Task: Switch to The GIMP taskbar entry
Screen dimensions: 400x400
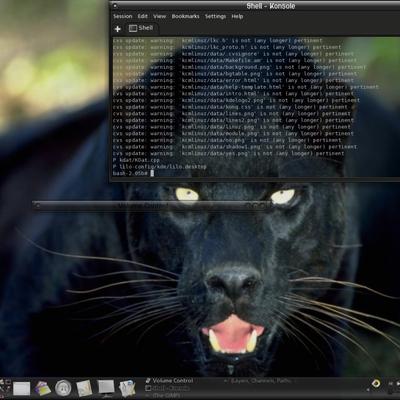Action: [x=164, y=396]
